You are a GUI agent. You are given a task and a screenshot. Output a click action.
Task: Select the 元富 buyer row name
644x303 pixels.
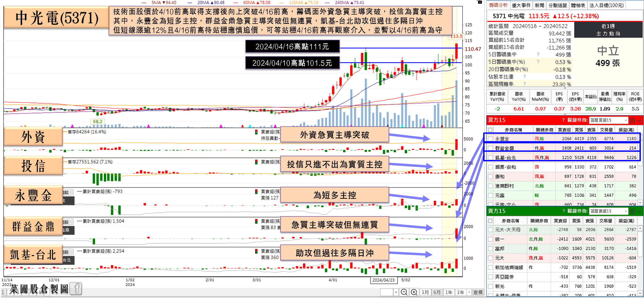pos(500,195)
